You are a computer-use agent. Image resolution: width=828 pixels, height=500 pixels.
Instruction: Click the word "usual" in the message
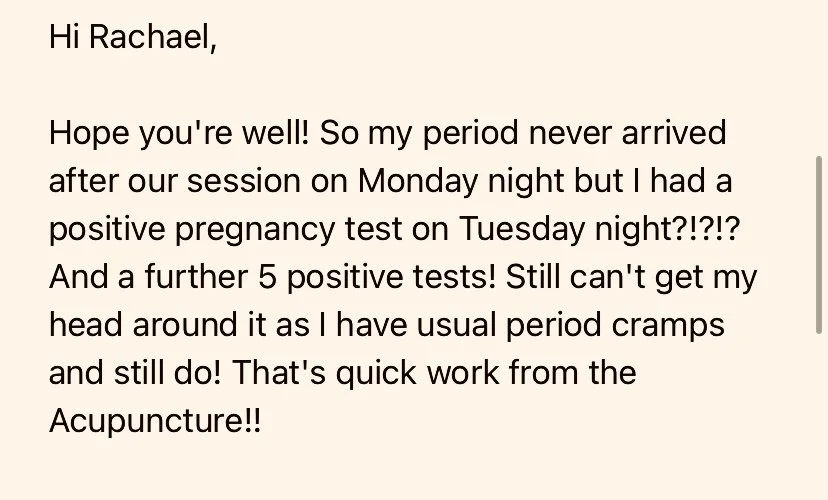pyautogui.click(x=456, y=325)
